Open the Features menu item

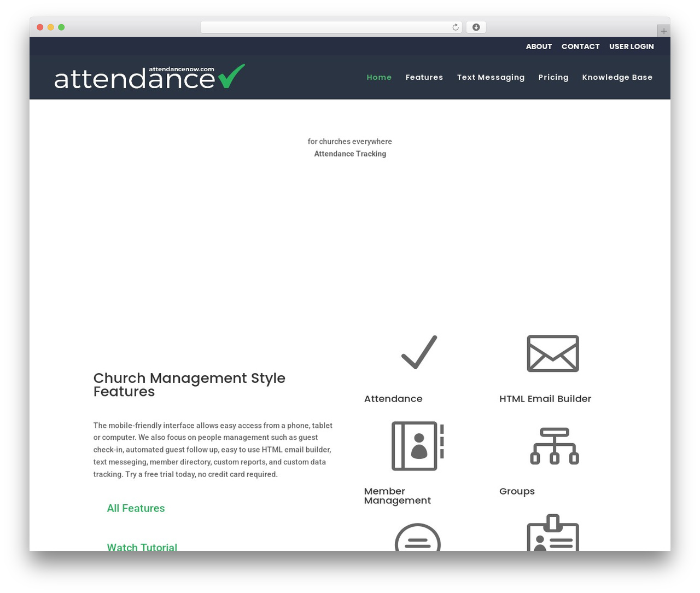(424, 77)
